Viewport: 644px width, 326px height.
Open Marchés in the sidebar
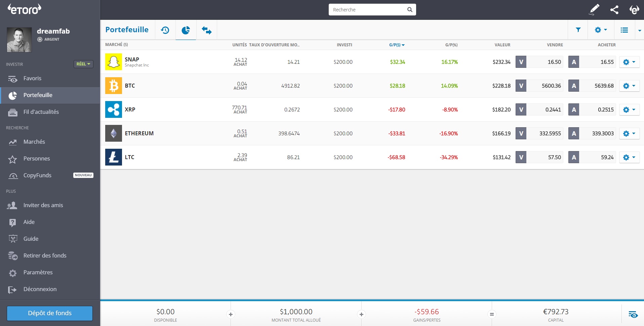[x=34, y=142]
